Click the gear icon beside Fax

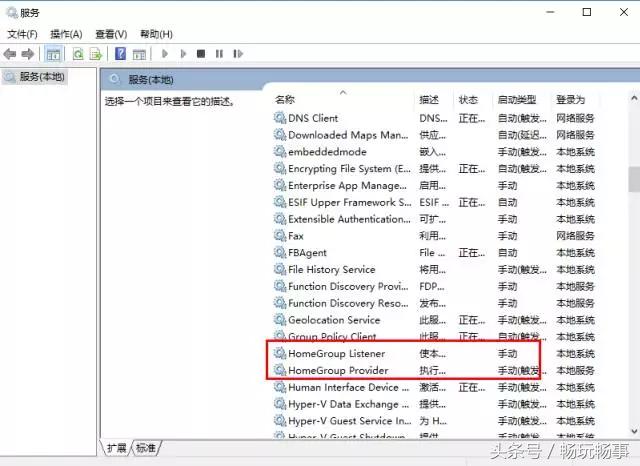[x=280, y=235]
